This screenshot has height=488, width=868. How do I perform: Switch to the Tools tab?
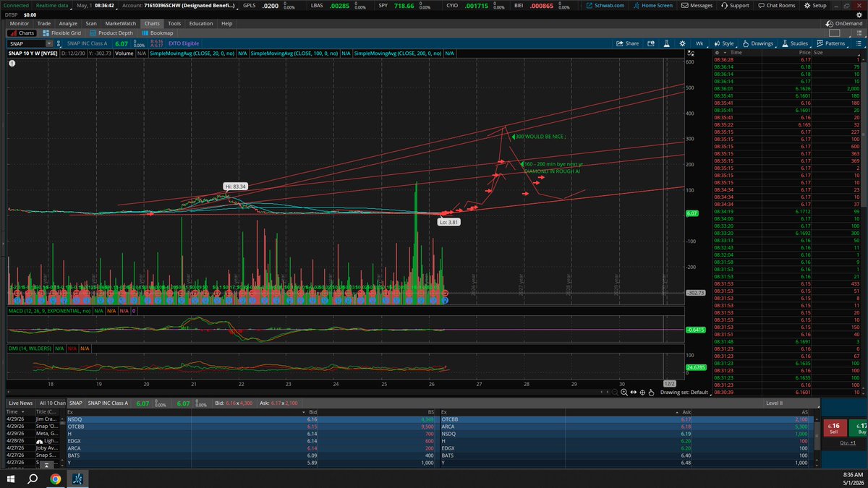[x=174, y=23]
